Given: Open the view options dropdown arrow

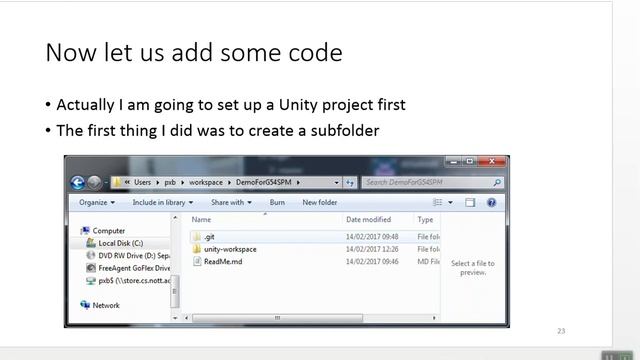Looking at the screenshot, I should 450,202.
